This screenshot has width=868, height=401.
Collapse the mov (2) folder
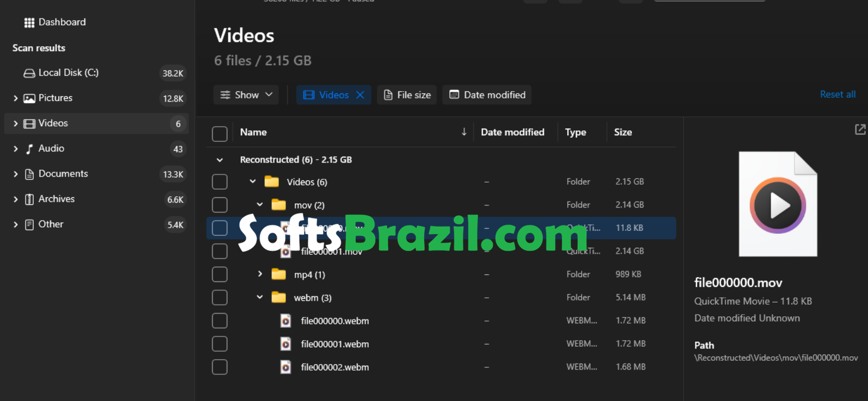(259, 205)
